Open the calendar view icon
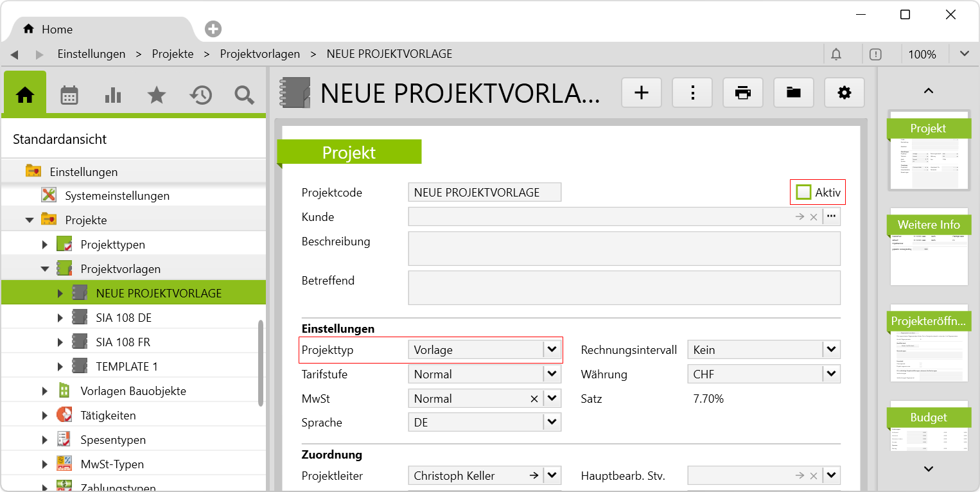Viewport: 980px width, 492px height. tap(69, 96)
